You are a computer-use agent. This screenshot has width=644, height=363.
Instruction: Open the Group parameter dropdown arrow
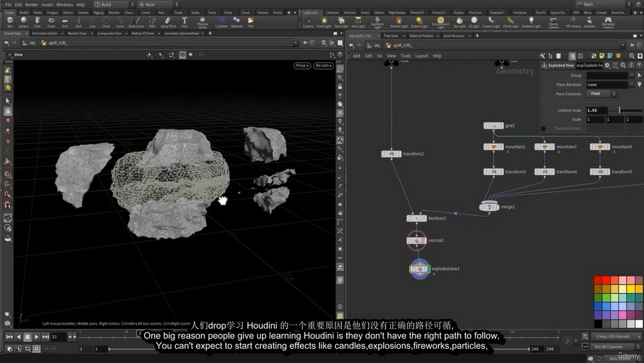pos(632,75)
